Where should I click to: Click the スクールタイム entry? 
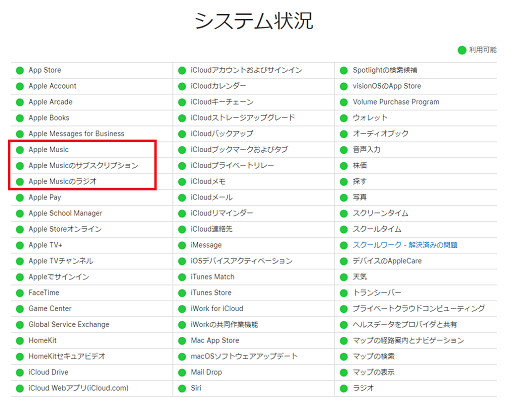pos(377,229)
